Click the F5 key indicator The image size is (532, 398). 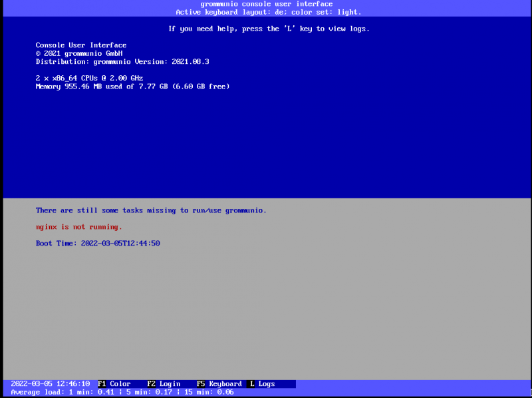pos(200,384)
